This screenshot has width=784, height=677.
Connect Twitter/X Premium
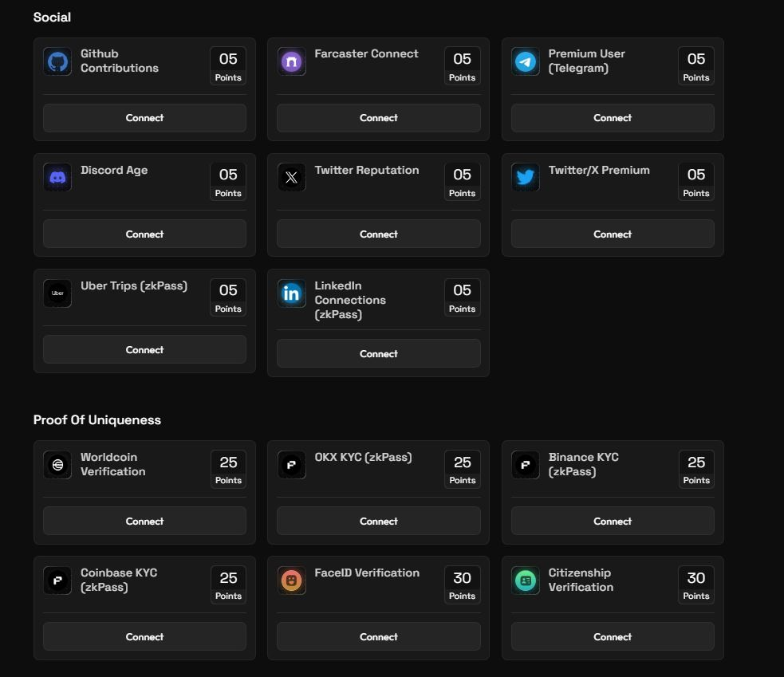(613, 234)
